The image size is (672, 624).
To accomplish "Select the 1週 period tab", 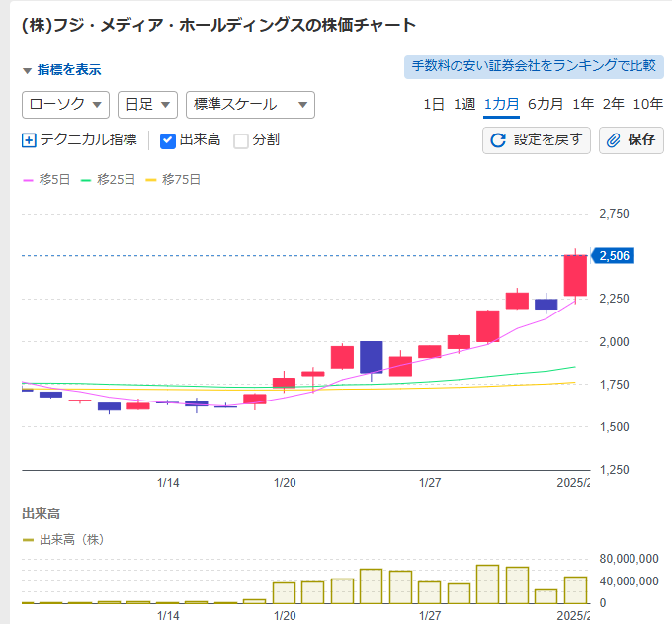I will (464, 104).
